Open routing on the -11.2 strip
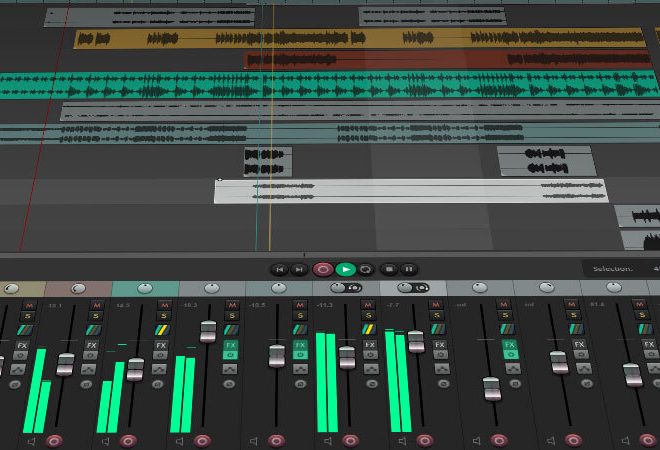Screen dimensions: 660x450 tap(368, 328)
